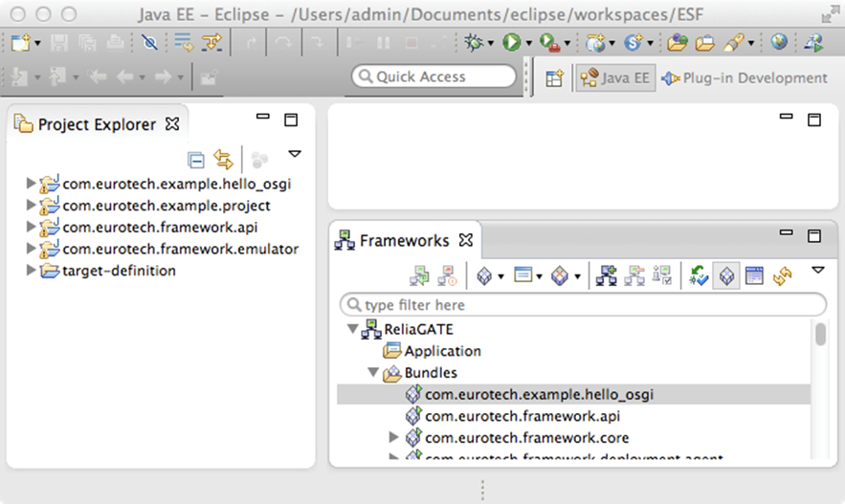Select the Project Explorer tab
Screen dimensions: 845x504
coord(97,124)
